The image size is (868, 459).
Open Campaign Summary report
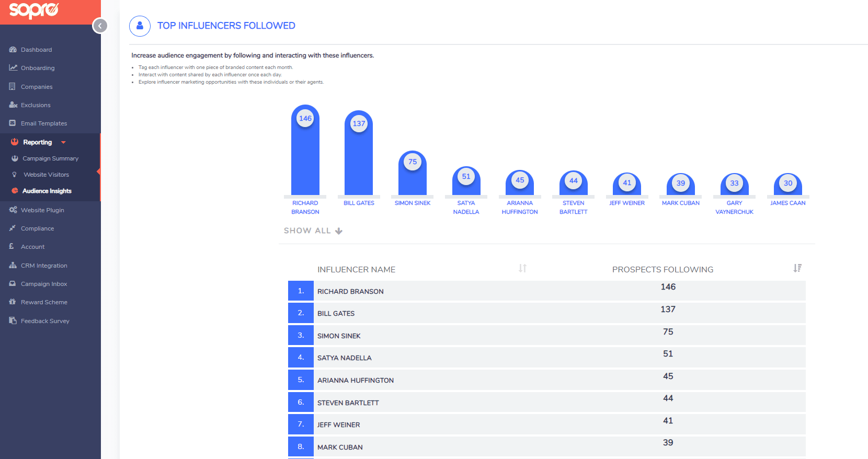tap(50, 158)
